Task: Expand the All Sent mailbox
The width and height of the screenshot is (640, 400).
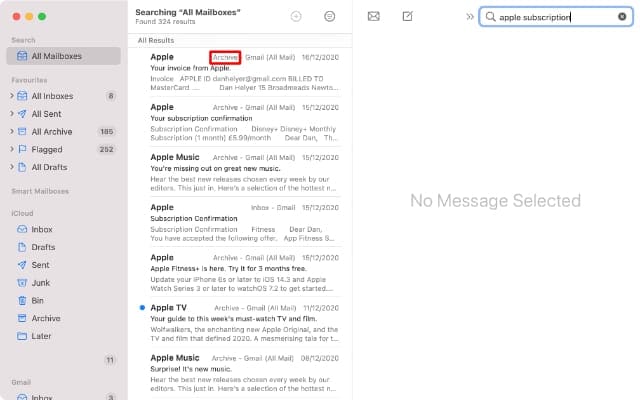Action: point(11,114)
